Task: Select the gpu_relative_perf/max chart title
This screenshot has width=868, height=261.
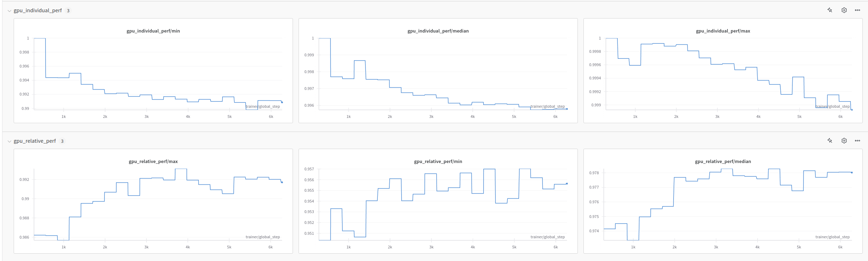Action: pyautogui.click(x=153, y=161)
